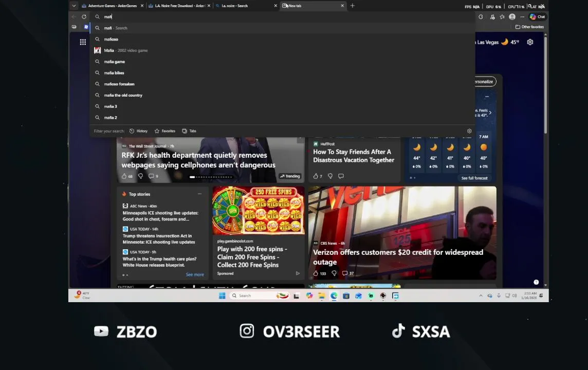This screenshot has height=370, width=588.
Task: Select "mafi - Search" suggestion
Action: pyautogui.click(x=282, y=28)
